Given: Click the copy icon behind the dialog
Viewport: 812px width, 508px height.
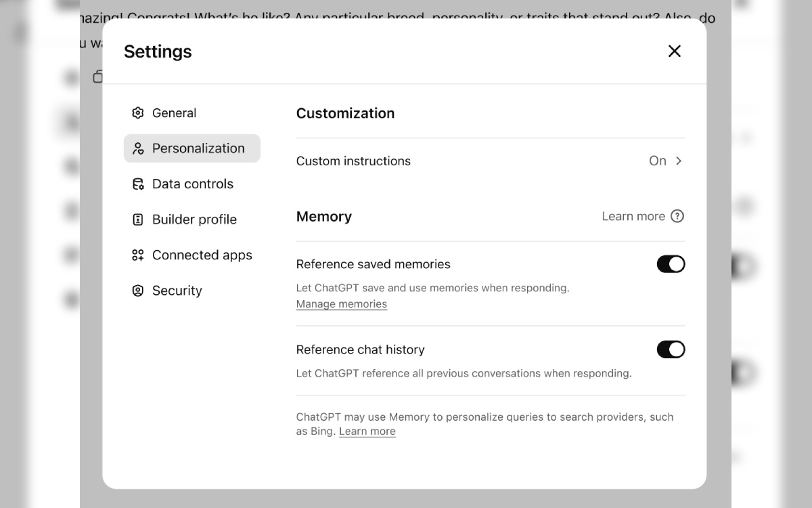Looking at the screenshot, I should 98,77.
